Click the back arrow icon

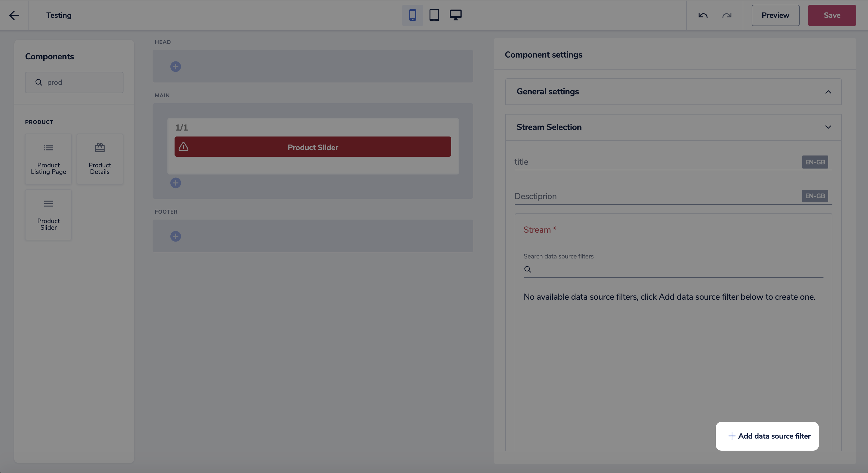click(14, 15)
